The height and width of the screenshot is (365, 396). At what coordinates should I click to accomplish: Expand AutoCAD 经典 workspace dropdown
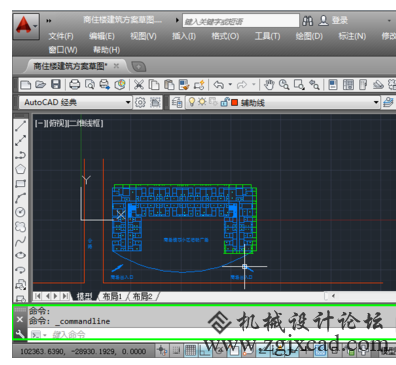pos(128,102)
